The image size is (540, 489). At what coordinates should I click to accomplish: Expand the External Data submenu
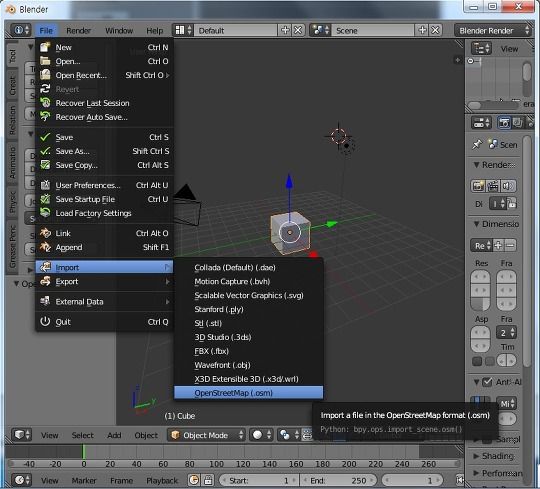pyautogui.click(x=104, y=302)
